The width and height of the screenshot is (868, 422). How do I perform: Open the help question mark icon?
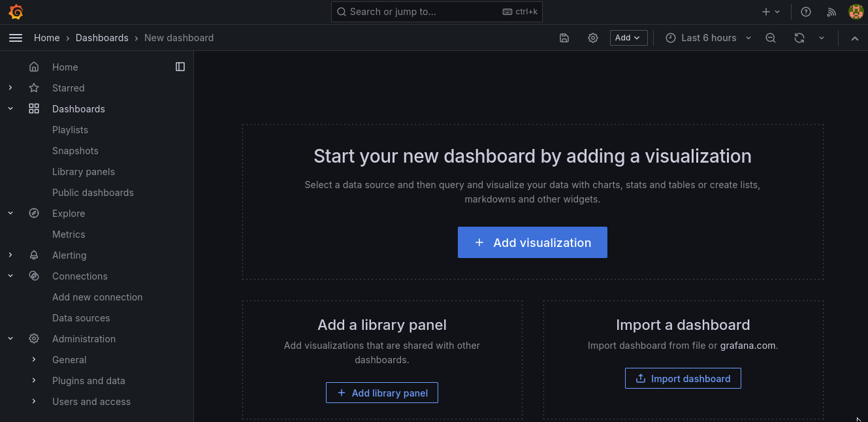[x=806, y=12]
